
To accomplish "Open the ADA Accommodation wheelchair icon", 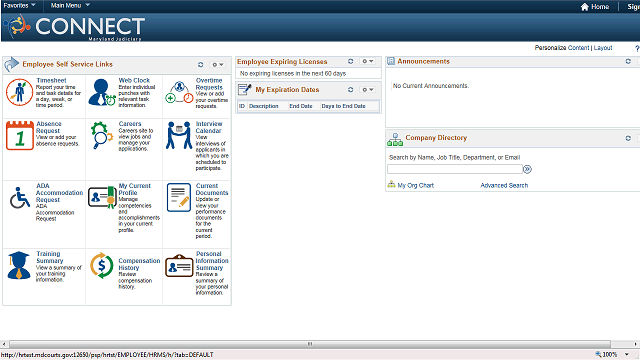I will point(20,198).
